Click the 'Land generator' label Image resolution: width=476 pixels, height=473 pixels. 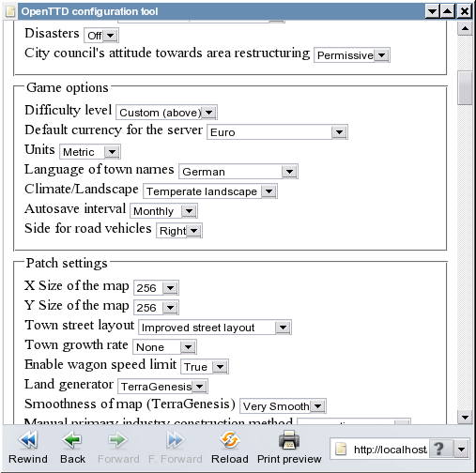(x=69, y=384)
